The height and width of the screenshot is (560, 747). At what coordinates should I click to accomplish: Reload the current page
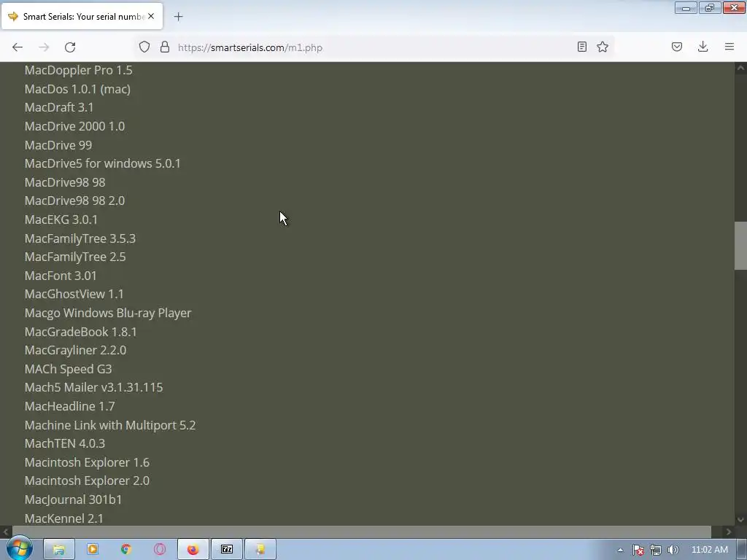(x=70, y=47)
